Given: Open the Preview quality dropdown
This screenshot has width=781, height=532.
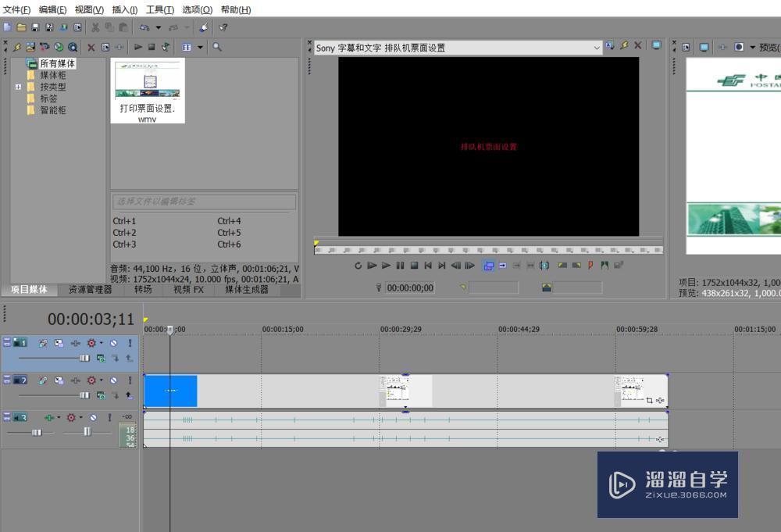Looking at the screenshot, I should 769,48.
